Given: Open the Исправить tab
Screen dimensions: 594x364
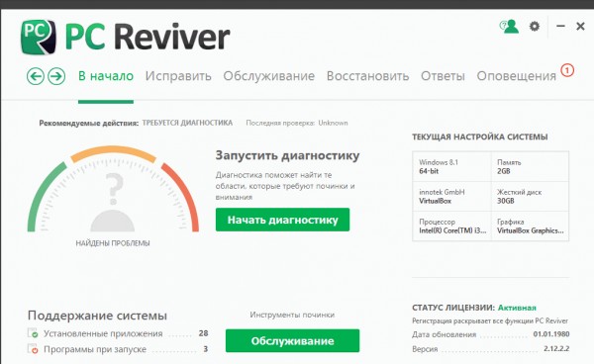Looking at the screenshot, I should [178, 76].
